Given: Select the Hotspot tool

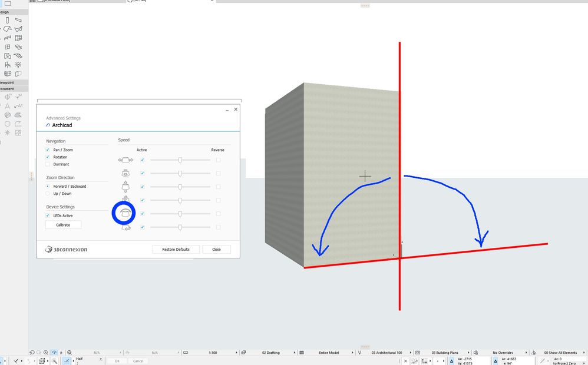Looking at the screenshot, I should [x=7, y=133].
